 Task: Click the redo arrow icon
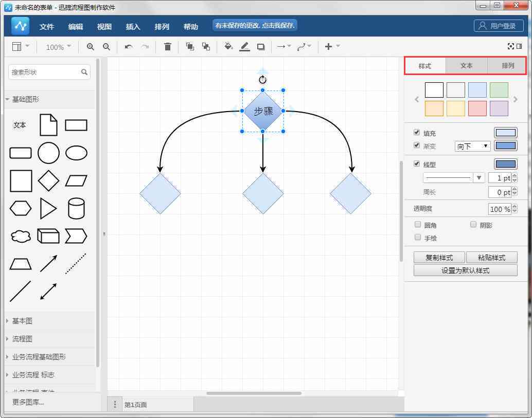pos(145,47)
